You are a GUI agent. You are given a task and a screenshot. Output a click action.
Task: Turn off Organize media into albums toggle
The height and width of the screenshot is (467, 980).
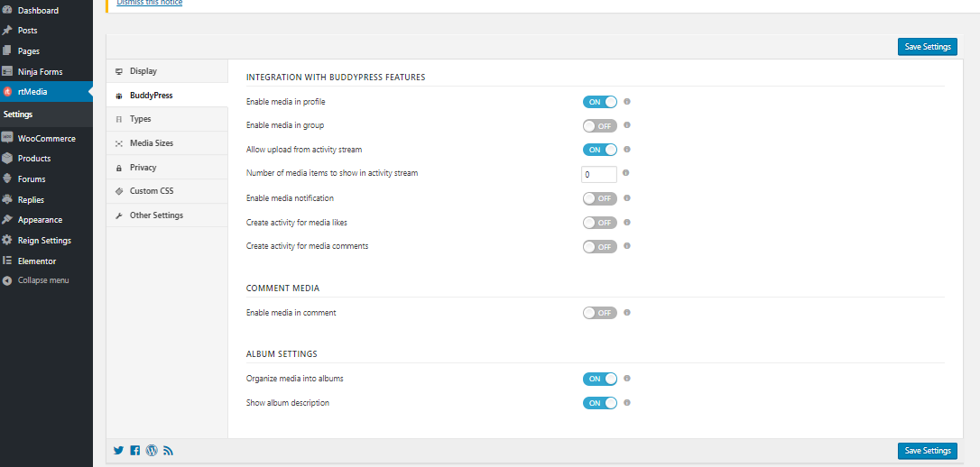600,379
